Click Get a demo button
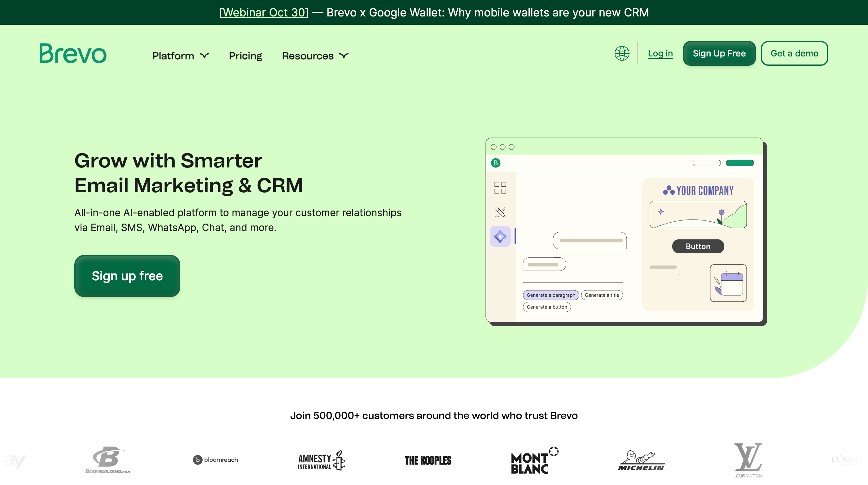This screenshot has height=485, width=868. (794, 53)
